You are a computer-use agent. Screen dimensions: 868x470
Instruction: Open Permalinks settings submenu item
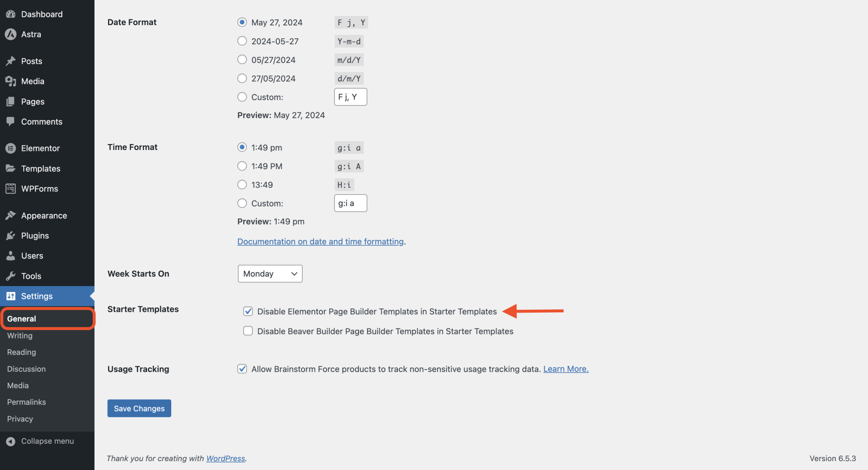(x=26, y=402)
